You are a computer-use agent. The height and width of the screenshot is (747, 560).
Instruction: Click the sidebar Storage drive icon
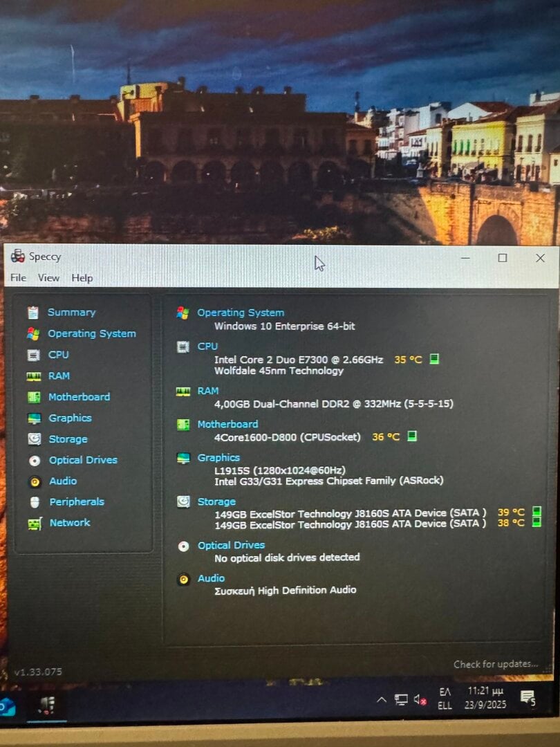[35, 439]
